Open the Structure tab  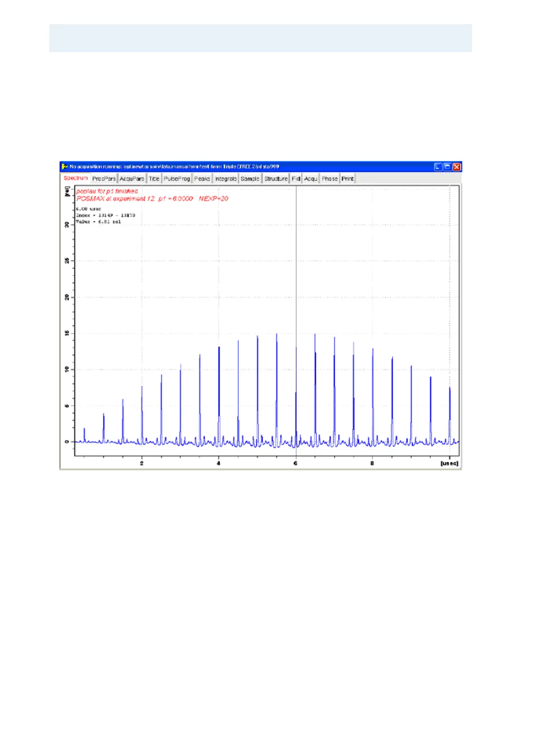click(x=276, y=179)
